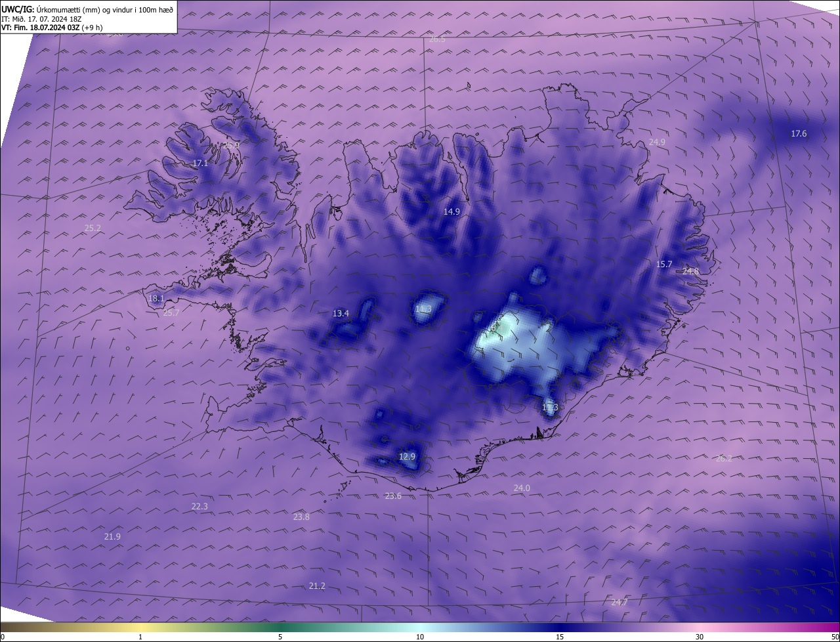Click the 12.9 value label
The height and width of the screenshot is (642, 840).
tap(407, 456)
